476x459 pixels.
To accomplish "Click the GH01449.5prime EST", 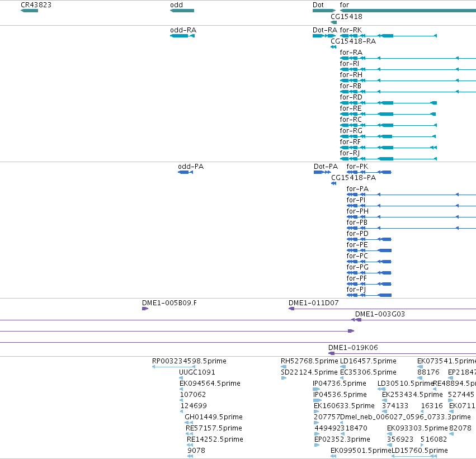I will point(189,423).
